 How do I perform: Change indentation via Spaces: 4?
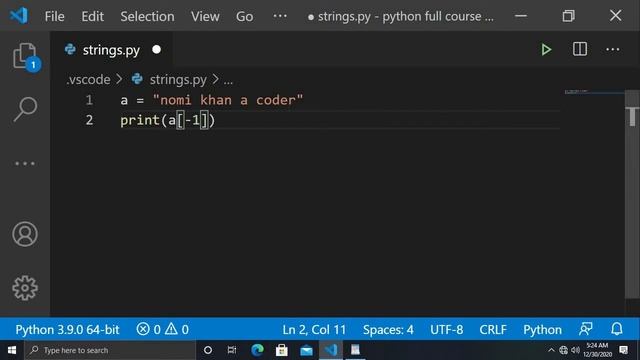tap(388, 329)
